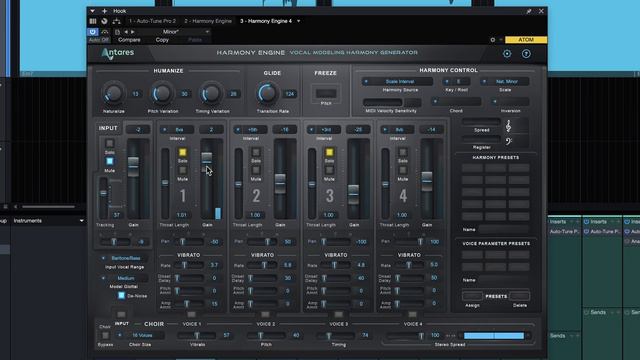Open the Harmony Engine help question-mark icon
This screenshot has width=640, height=360.
click(x=526, y=53)
